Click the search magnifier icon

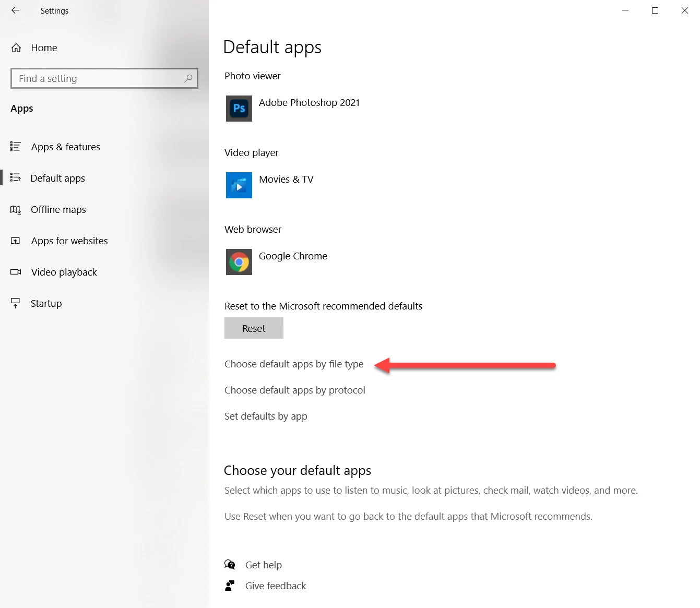188,78
